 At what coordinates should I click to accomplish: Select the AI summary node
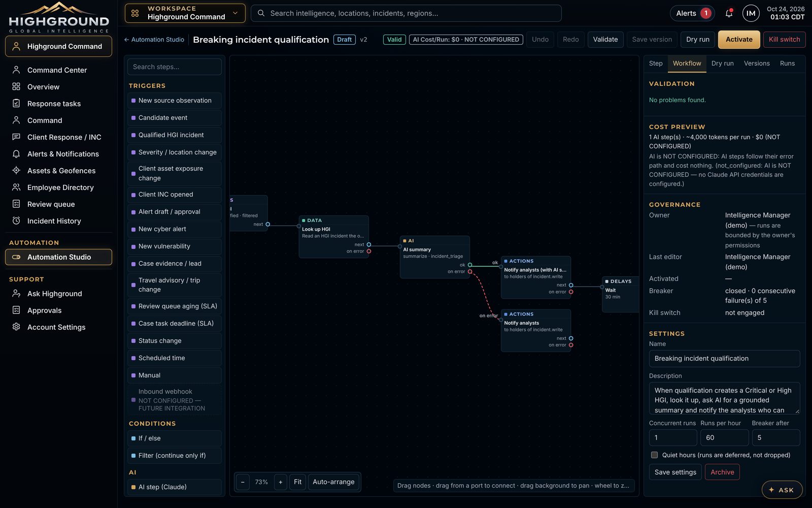tap(435, 257)
